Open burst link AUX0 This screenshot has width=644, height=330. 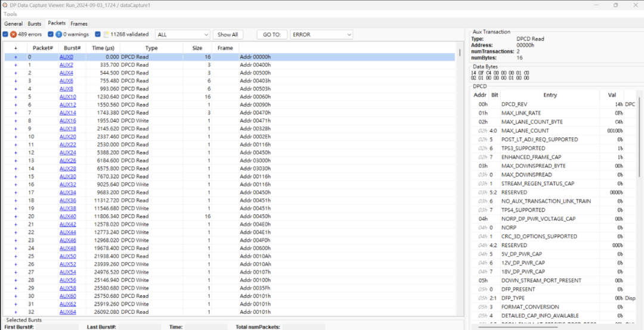click(x=66, y=57)
